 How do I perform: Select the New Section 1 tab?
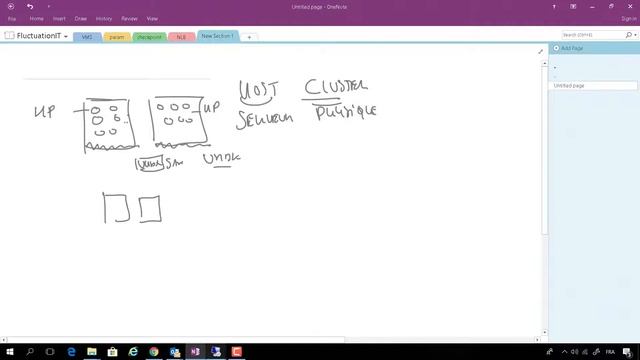pyautogui.click(x=218, y=36)
